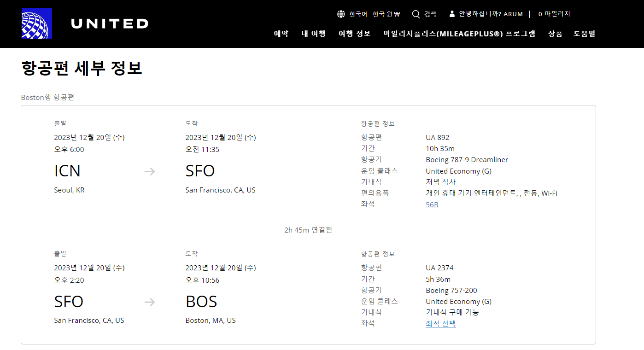
Task: Click the 좌석 선택 seat selection link
Action: (x=441, y=324)
